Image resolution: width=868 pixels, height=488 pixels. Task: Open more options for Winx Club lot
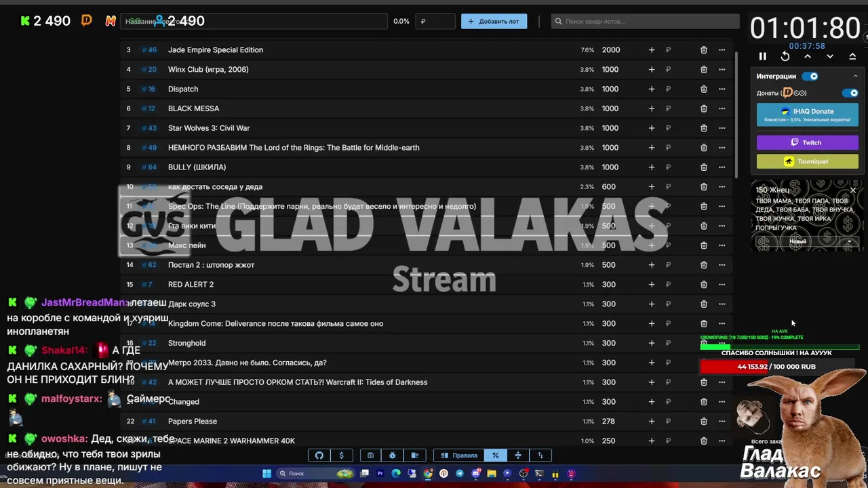(722, 69)
